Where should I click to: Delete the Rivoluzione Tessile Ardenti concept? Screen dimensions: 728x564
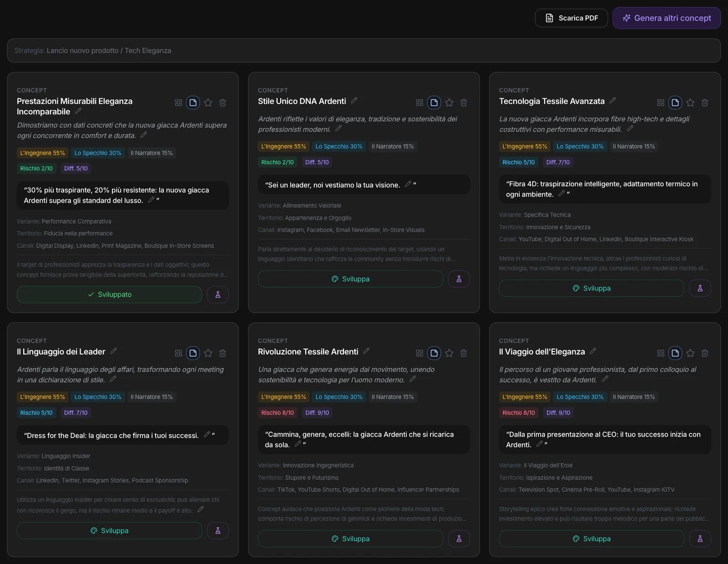coord(464,353)
